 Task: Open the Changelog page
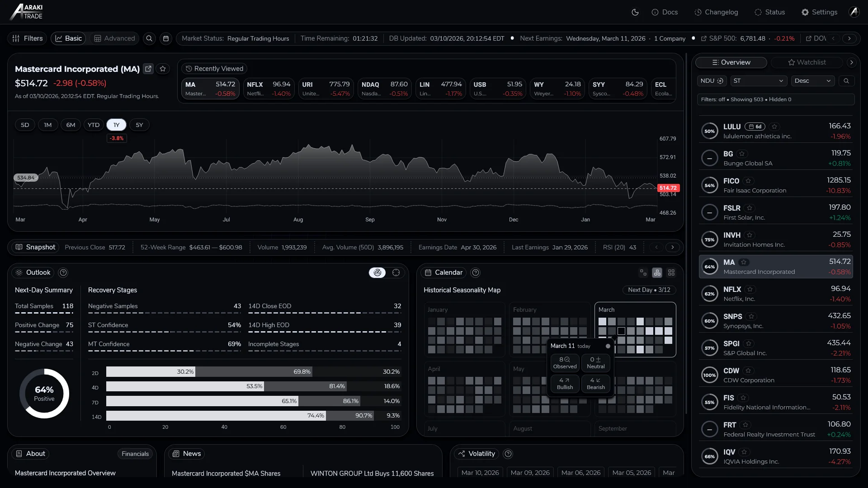click(x=717, y=12)
